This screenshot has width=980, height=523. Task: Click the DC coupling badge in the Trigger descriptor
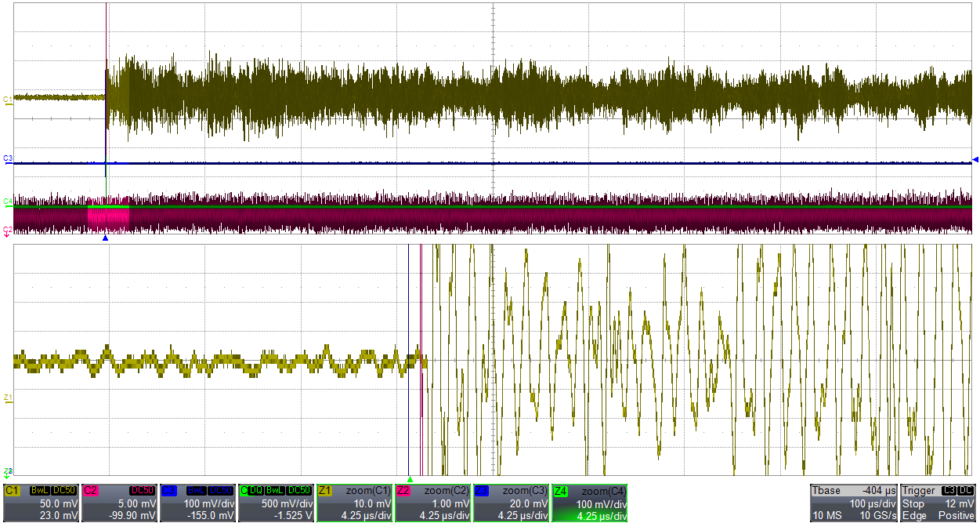pyautogui.click(x=966, y=490)
